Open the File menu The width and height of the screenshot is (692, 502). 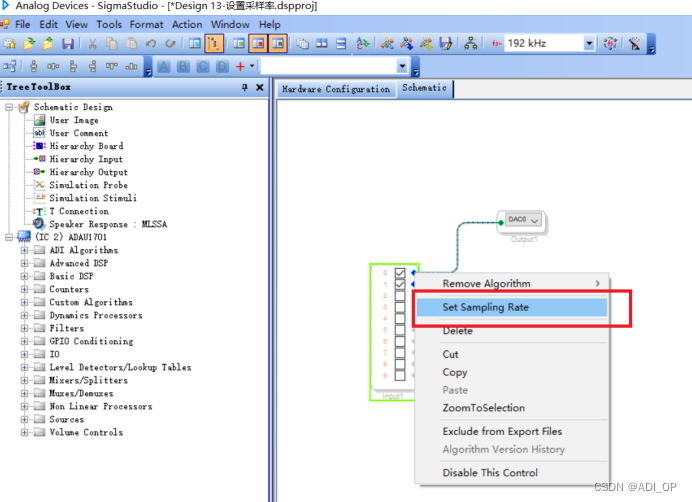[23, 24]
